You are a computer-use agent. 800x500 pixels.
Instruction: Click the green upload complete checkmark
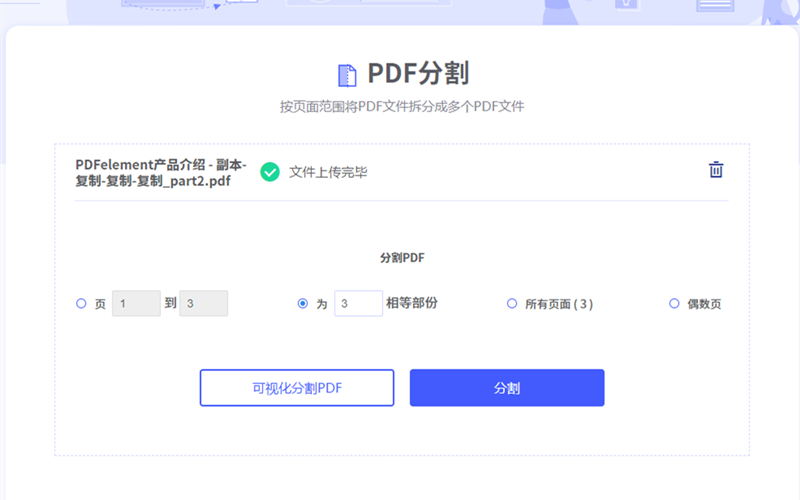click(x=269, y=172)
